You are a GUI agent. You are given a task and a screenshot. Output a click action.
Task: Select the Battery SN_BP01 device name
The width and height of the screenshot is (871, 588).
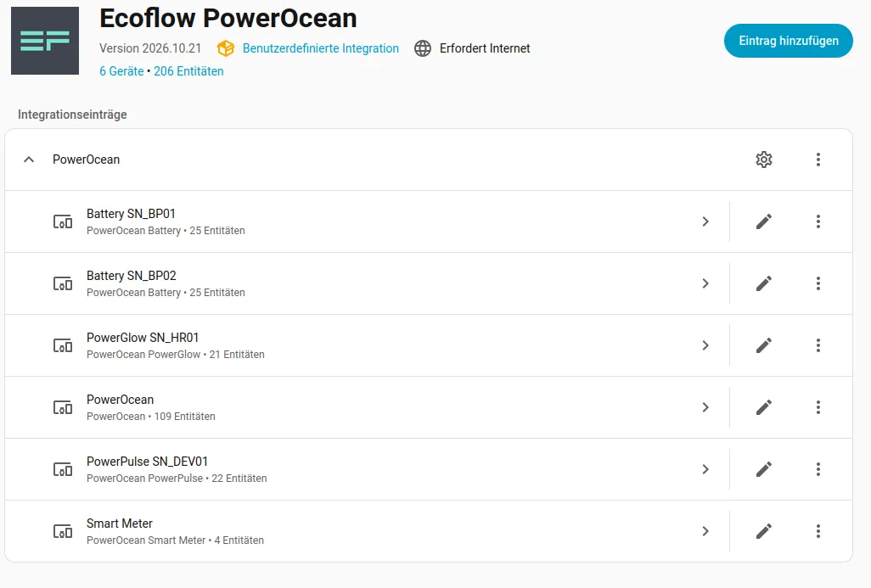[x=131, y=214]
